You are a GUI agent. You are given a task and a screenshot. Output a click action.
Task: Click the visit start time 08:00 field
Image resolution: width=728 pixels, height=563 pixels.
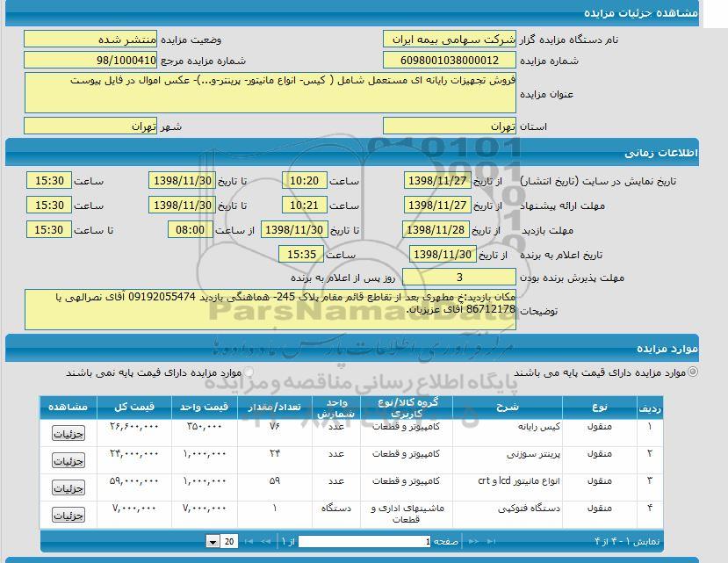pyautogui.click(x=191, y=229)
